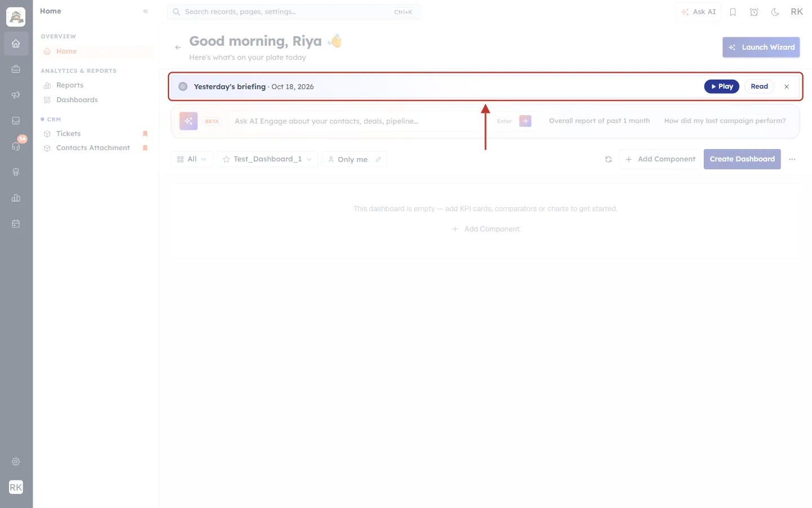This screenshot has height=508, width=812.
Task: Focus the Search records field
Action: coord(294,12)
